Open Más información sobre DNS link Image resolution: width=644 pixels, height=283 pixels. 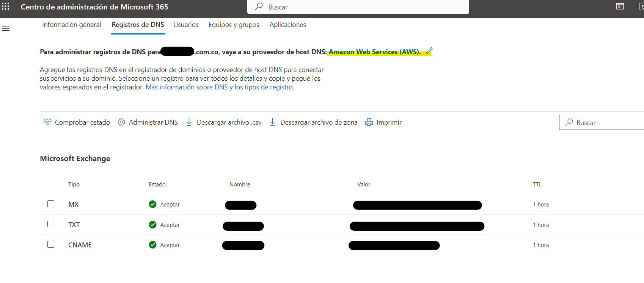(x=220, y=87)
